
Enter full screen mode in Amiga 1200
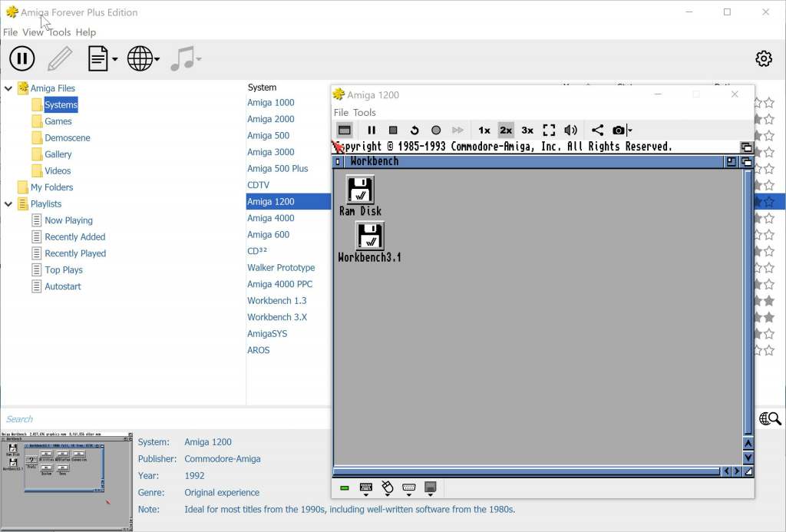[x=549, y=131]
